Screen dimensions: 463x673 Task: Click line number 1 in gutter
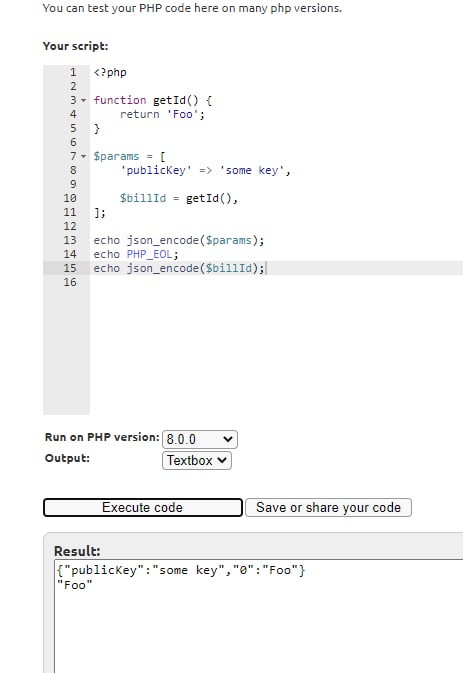73,72
